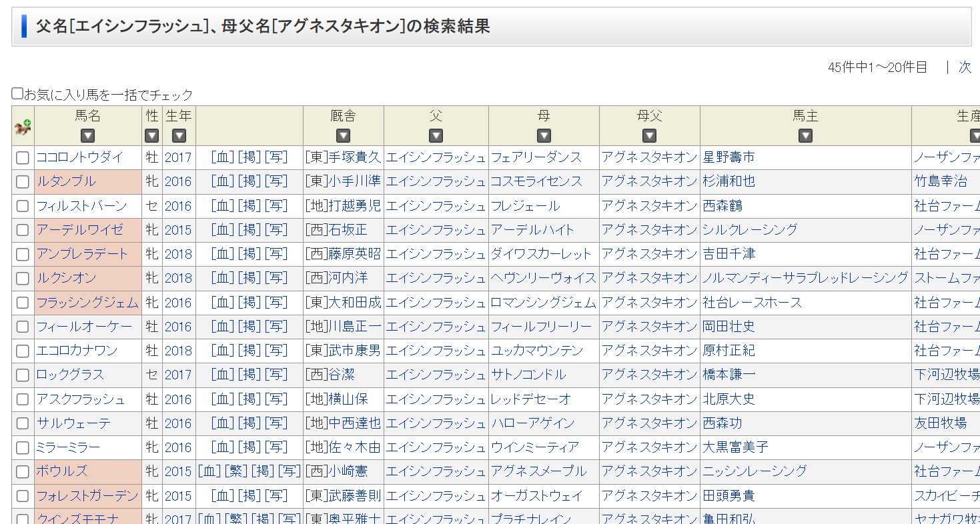Open the 性 column sort dropdown

tap(152, 136)
